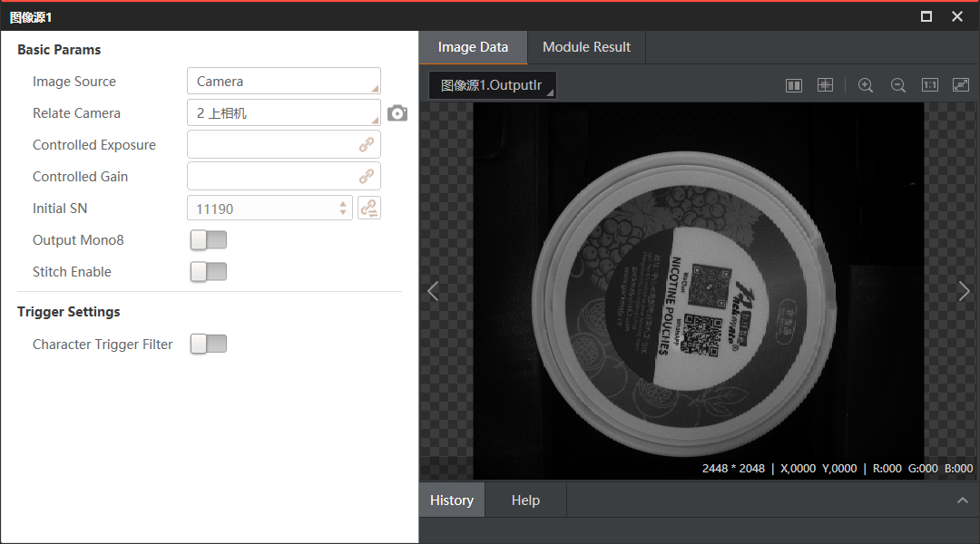
Task: Open the Relate Camera dropdown
Action: coord(283,113)
